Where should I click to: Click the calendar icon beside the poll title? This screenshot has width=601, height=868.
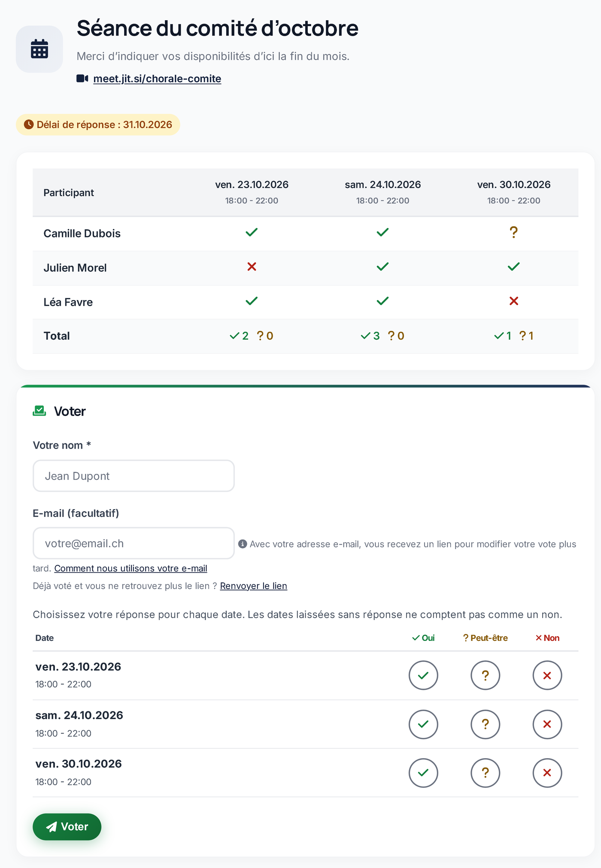pos(39,49)
